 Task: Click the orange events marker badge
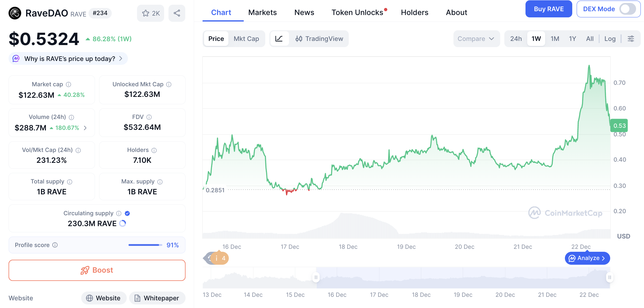pyautogui.click(x=220, y=258)
